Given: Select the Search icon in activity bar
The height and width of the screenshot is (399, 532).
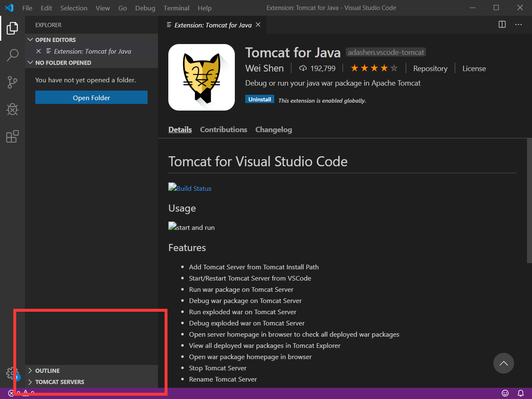Looking at the screenshot, I should click(x=12, y=54).
